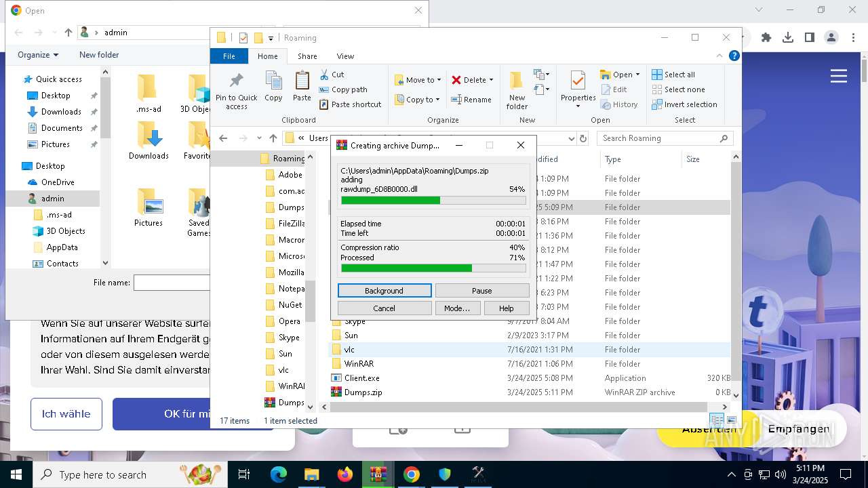Click History in the Open group

pyautogui.click(x=619, y=104)
